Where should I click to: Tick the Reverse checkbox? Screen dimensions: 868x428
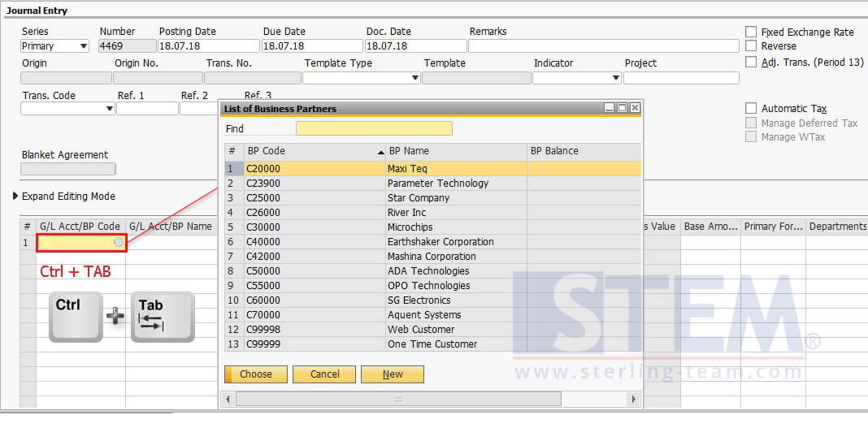coord(751,46)
